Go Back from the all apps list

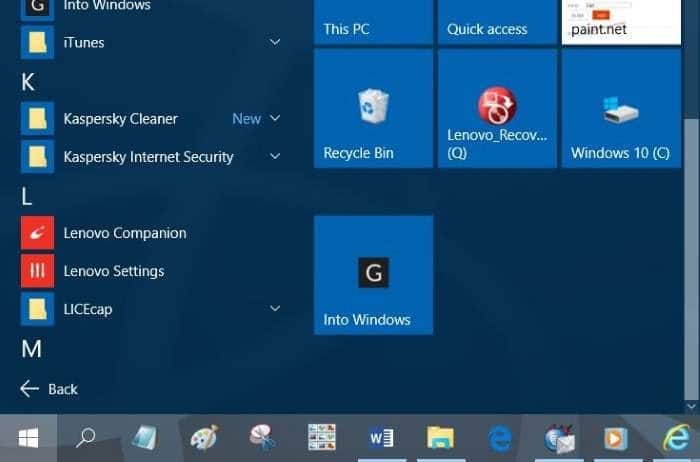49,389
